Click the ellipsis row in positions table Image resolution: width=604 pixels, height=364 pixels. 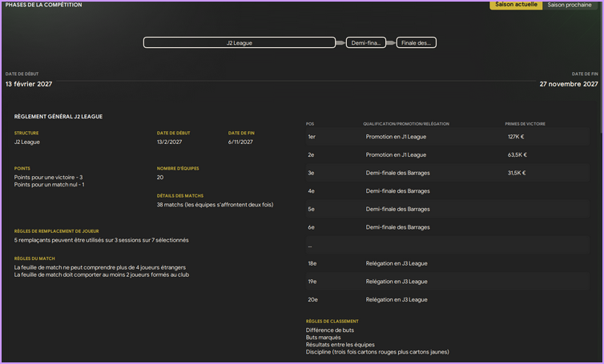[448, 245]
